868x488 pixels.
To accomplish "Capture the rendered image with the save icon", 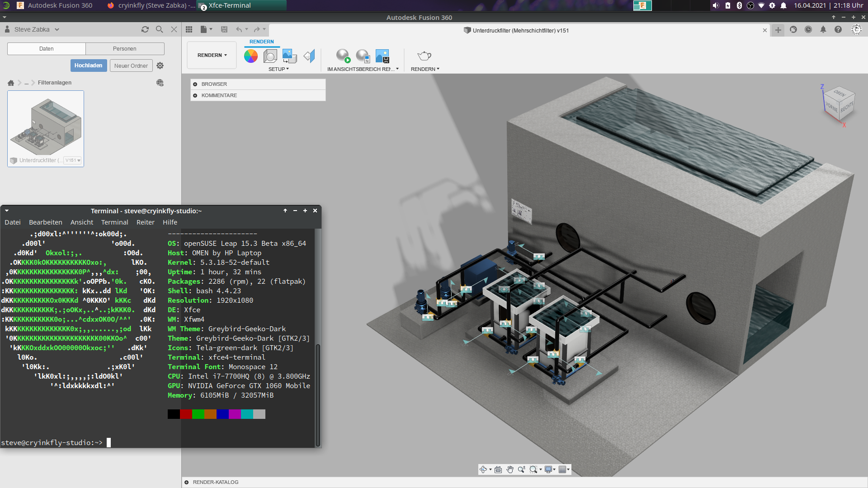I will coord(383,56).
